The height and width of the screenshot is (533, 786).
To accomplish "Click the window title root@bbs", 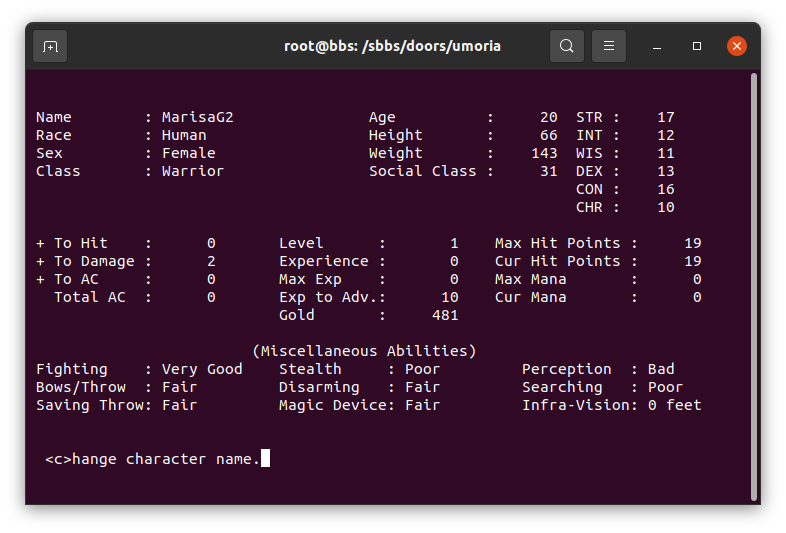I will pos(392,46).
